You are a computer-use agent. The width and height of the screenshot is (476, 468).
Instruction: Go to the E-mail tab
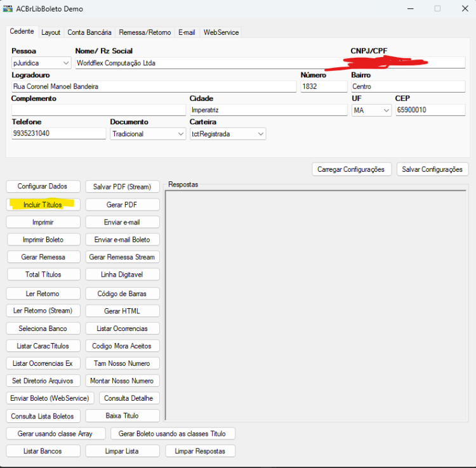point(187,32)
